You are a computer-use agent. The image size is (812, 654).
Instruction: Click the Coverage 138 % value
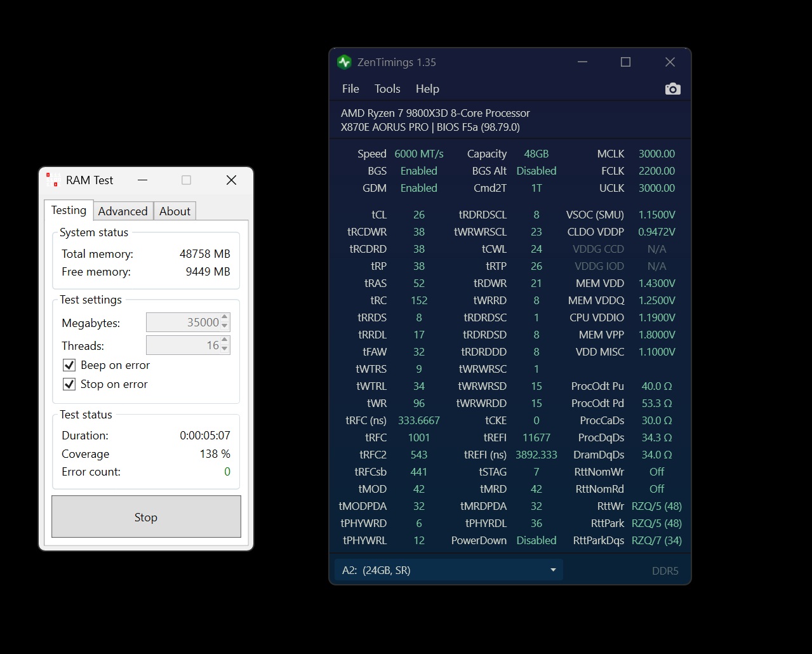[x=215, y=454]
